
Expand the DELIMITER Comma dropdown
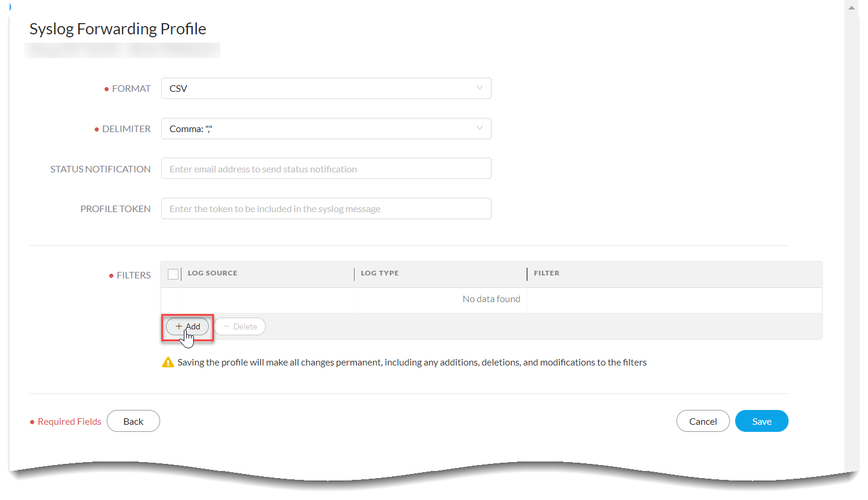(x=326, y=129)
